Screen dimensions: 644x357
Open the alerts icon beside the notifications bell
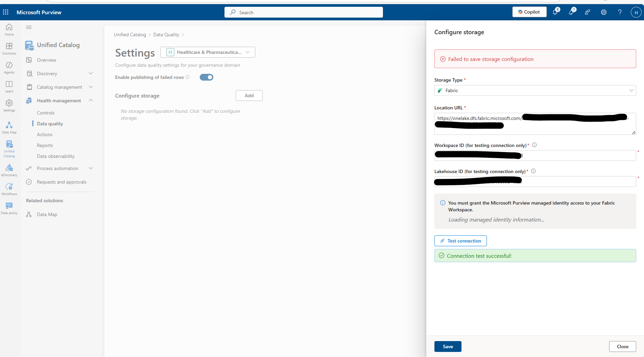[x=572, y=12]
